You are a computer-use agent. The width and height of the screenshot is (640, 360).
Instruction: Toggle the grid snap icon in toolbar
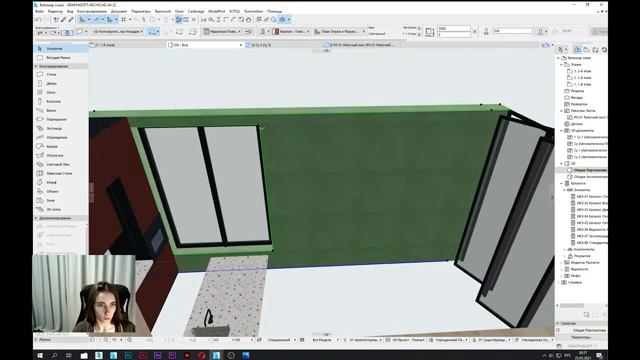[124, 20]
